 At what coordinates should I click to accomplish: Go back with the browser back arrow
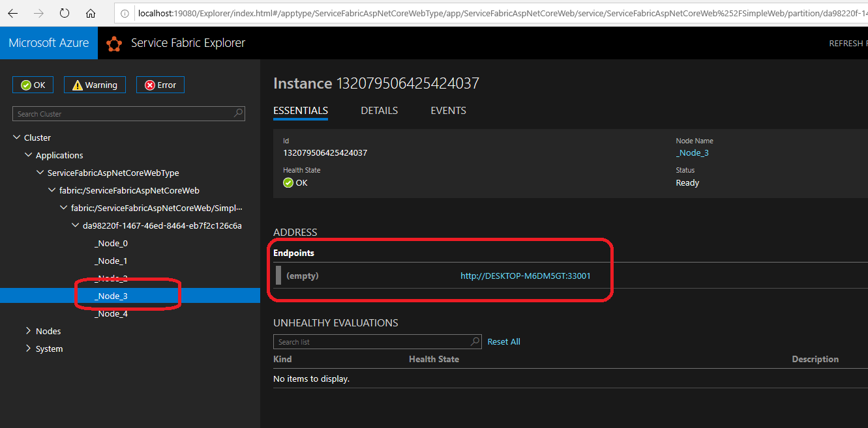point(13,13)
